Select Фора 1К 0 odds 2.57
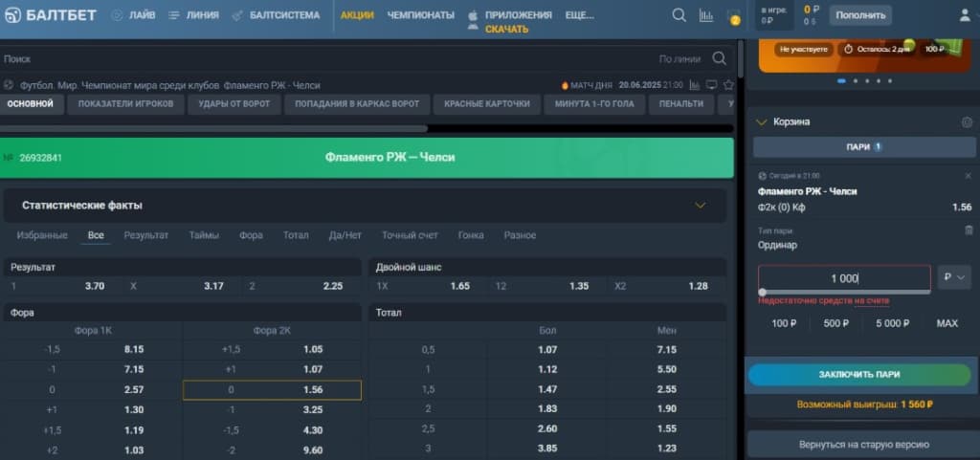The image size is (980, 460). tap(93, 390)
